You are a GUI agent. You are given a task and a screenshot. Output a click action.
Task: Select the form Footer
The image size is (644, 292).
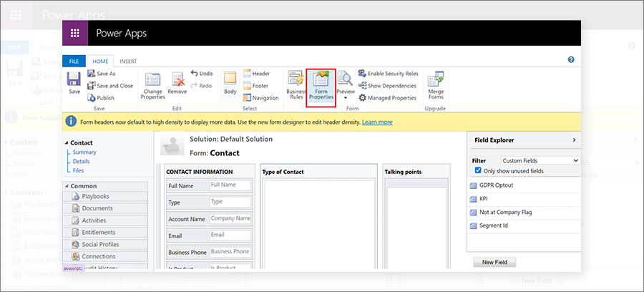click(256, 85)
